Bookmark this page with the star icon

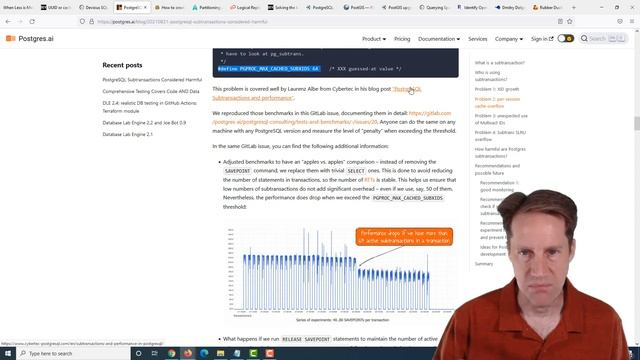(570, 22)
